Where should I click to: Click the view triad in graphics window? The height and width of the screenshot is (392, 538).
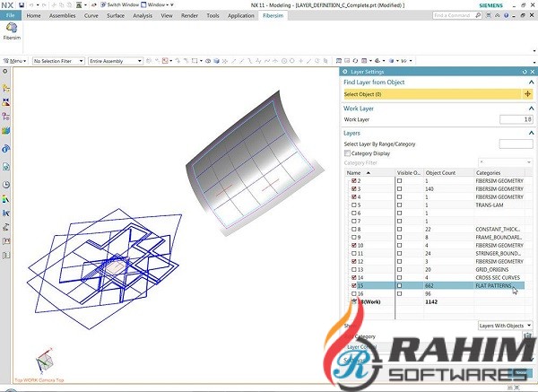pyautogui.click(x=44, y=362)
